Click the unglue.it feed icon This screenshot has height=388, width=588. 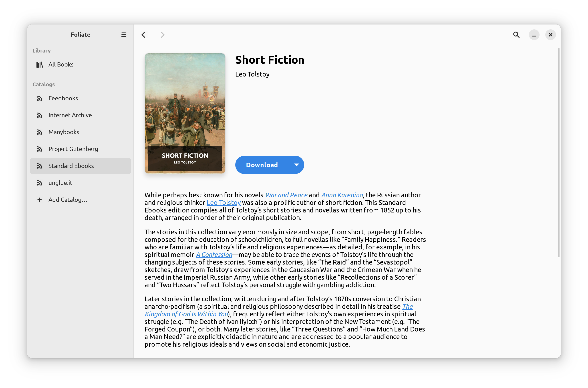[40, 183]
